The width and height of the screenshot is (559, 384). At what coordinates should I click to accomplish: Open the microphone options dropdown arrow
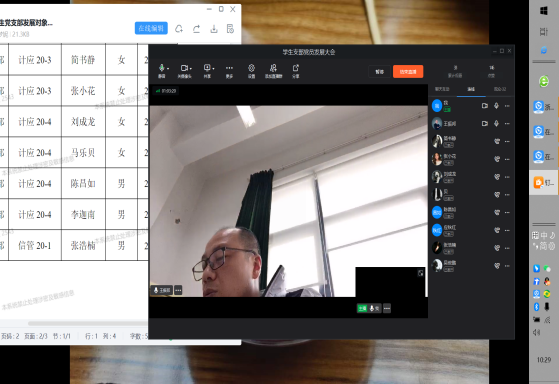pos(168,68)
